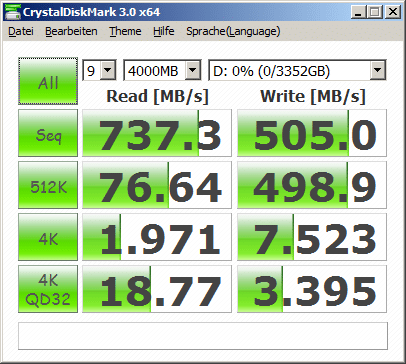Select the 4K read value 1.971
406x364 pixels.
point(157,237)
